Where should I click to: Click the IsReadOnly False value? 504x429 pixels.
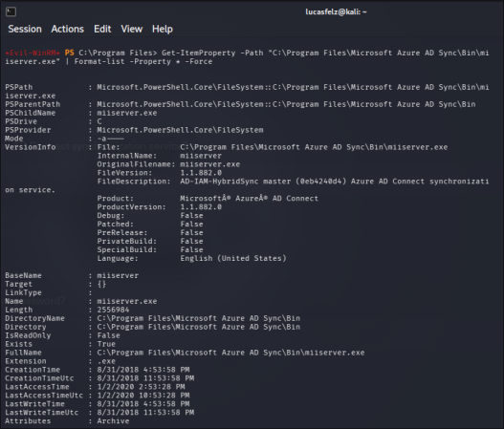pos(109,335)
